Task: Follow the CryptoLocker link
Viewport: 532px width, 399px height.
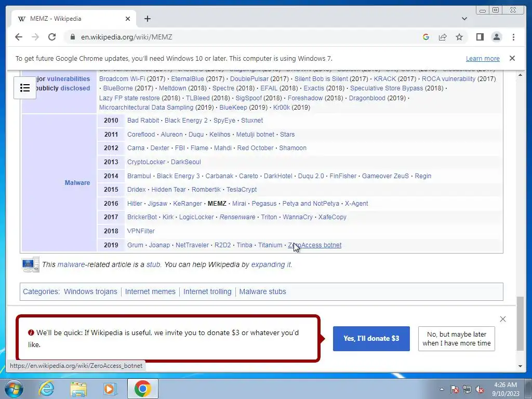Action: tap(146, 162)
